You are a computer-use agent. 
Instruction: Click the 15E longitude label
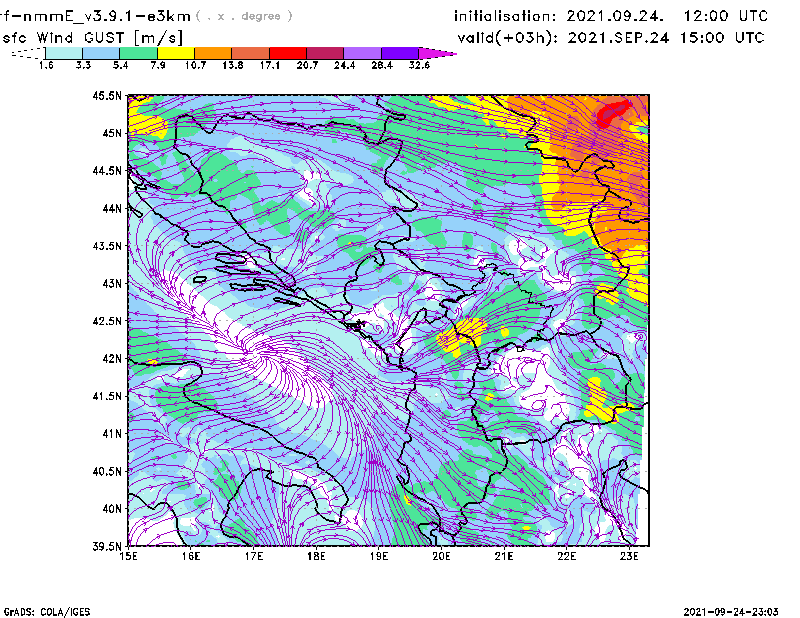pos(128,556)
